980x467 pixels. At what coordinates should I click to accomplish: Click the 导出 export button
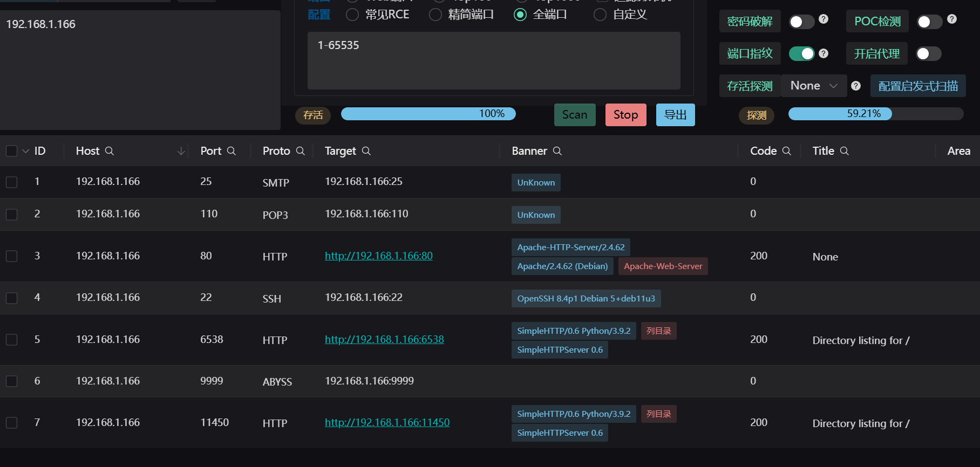(676, 115)
